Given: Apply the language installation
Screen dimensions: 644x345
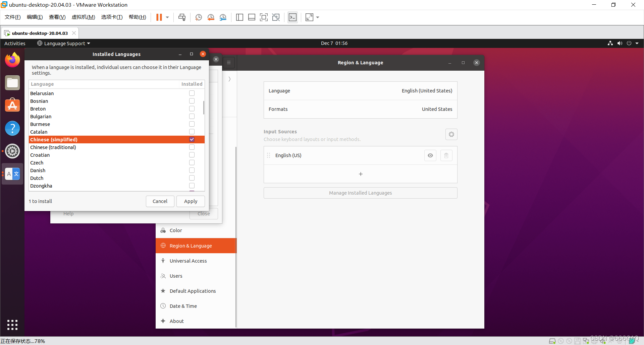Looking at the screenshot, I should 191,201.
